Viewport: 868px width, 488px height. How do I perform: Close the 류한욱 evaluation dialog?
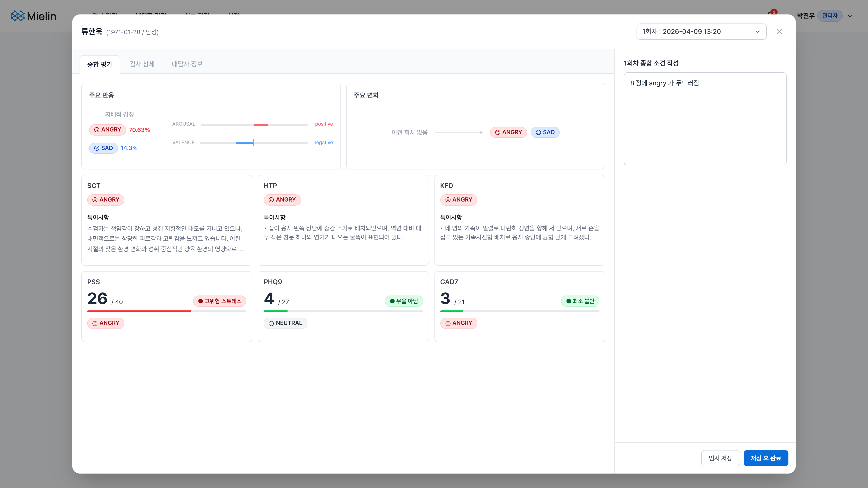[779, 32]
